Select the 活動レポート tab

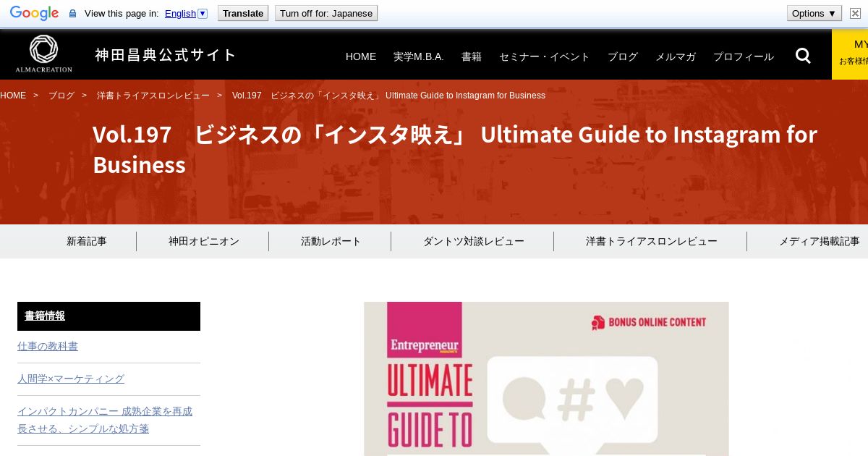click(331, 241)
